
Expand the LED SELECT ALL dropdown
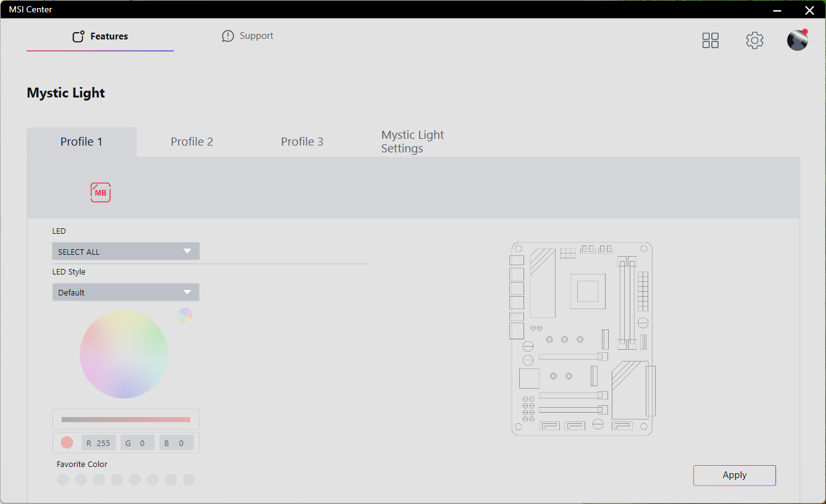[126, 251]
